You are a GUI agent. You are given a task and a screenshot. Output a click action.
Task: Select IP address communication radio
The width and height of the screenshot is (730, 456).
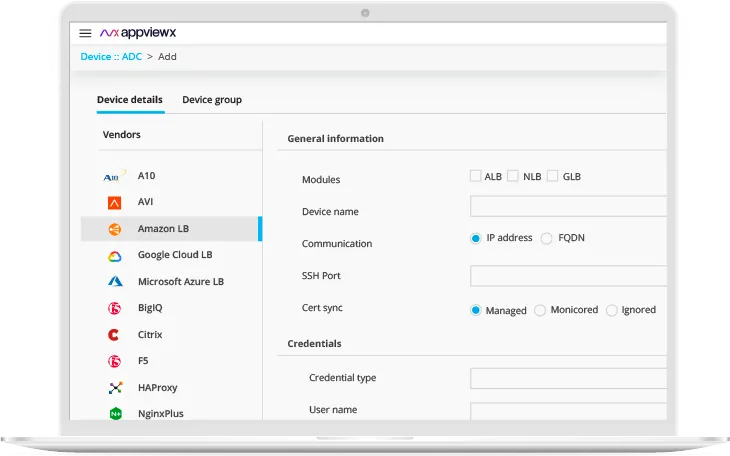(x=475, y=238)
